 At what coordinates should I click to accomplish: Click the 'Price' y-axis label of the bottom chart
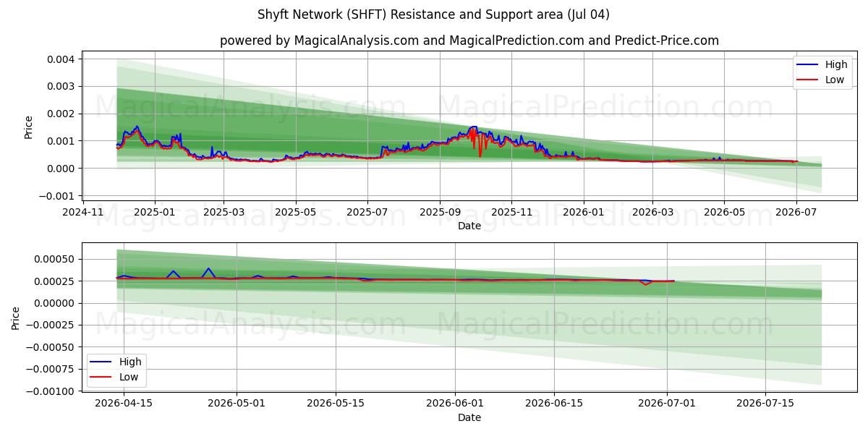pyautogui.click(x=16, y=318)
